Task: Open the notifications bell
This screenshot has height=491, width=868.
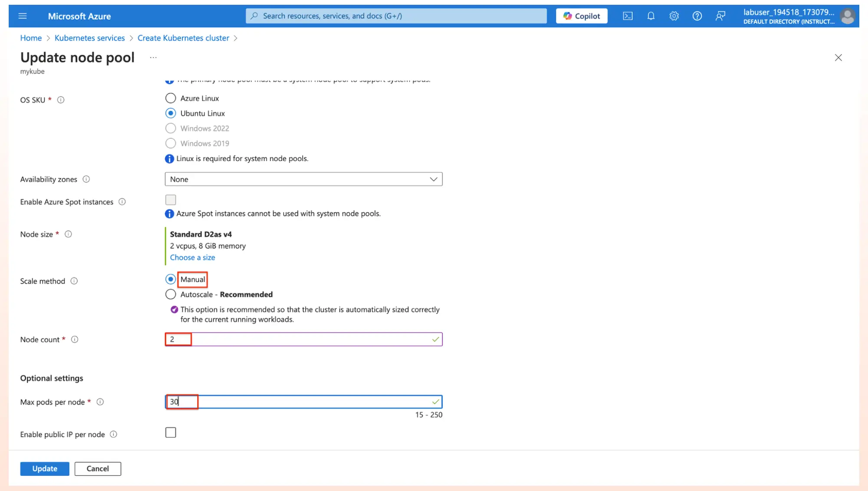Action: click(650, 16)
